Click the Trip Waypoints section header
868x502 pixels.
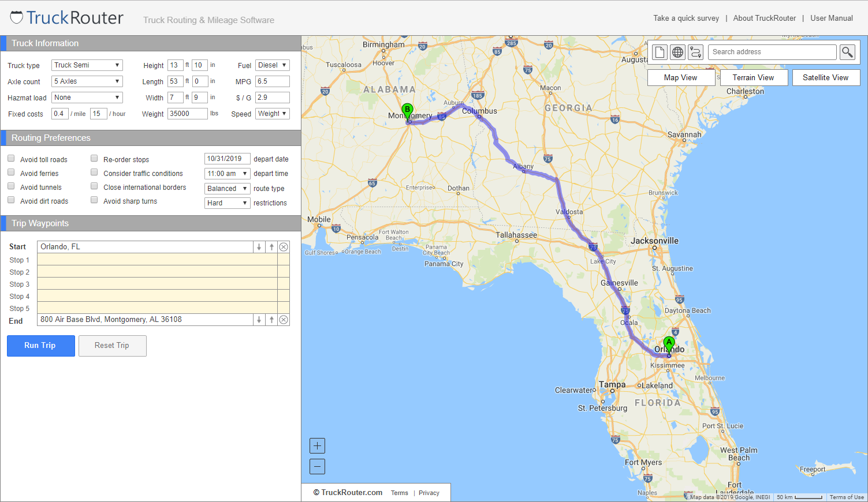pyautogui.click(x=151, y=223)
